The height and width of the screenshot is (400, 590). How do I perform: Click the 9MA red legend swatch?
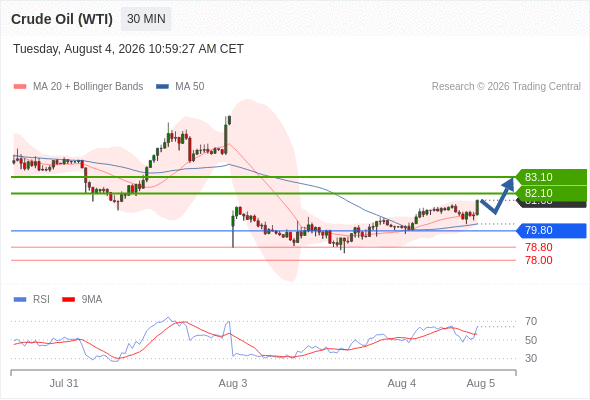click(68, 300)
